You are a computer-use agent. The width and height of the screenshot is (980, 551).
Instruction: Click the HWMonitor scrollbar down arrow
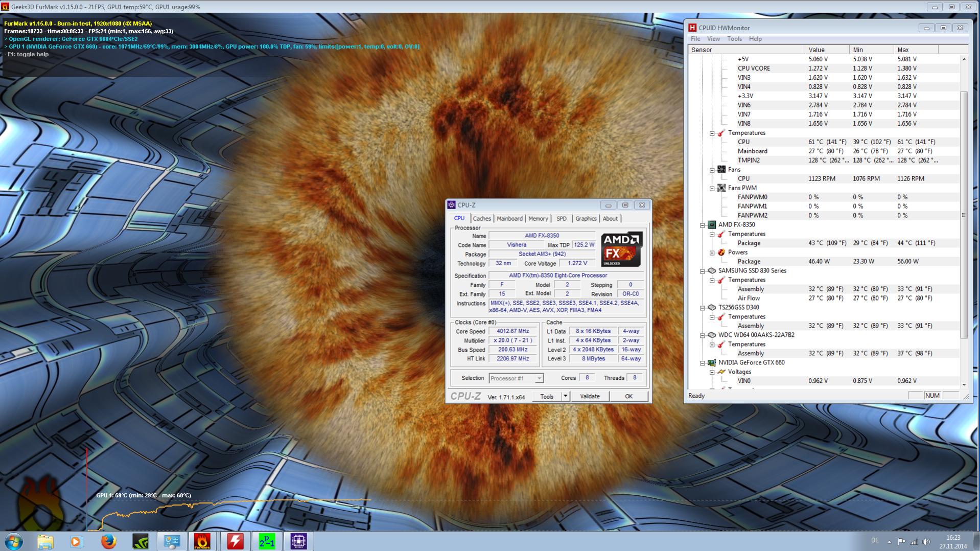[964, 385]
